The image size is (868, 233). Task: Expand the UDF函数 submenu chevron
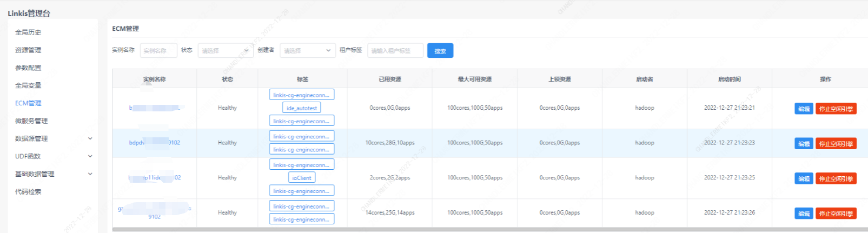coord(90,156)
